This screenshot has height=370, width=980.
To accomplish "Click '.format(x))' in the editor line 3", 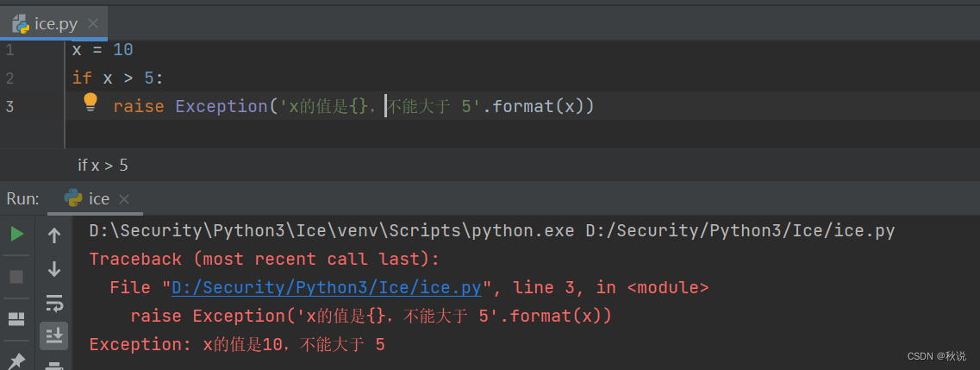I will pos(537,107).
